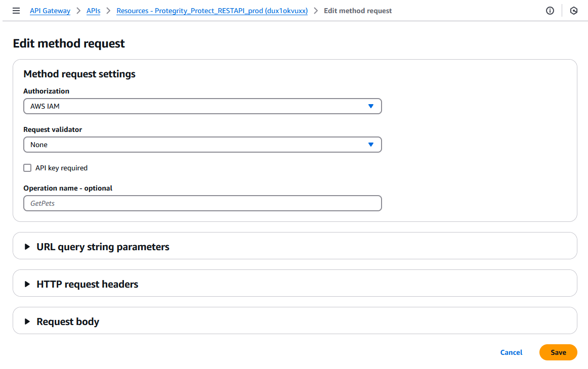Open the hamburger navigation menu

coord(16,11)
